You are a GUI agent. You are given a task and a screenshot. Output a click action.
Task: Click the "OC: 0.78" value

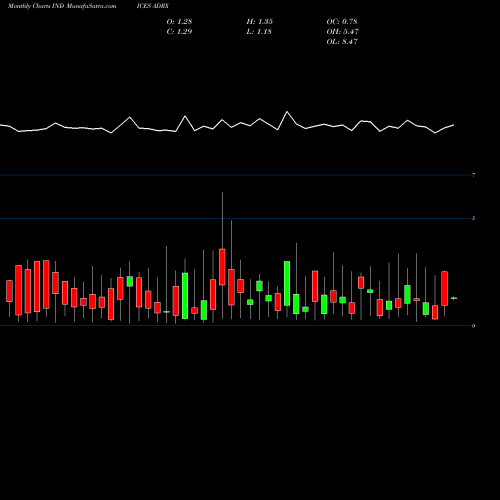point(342,22)
